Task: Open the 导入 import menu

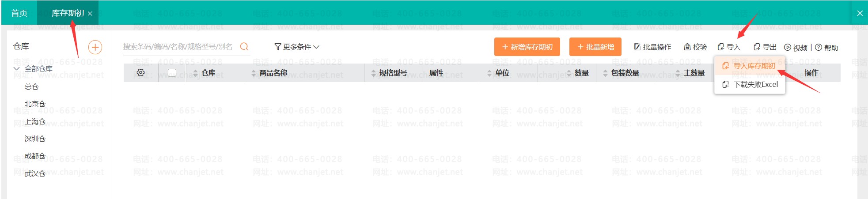Action: pyautogui.click(x=729, y=47)
